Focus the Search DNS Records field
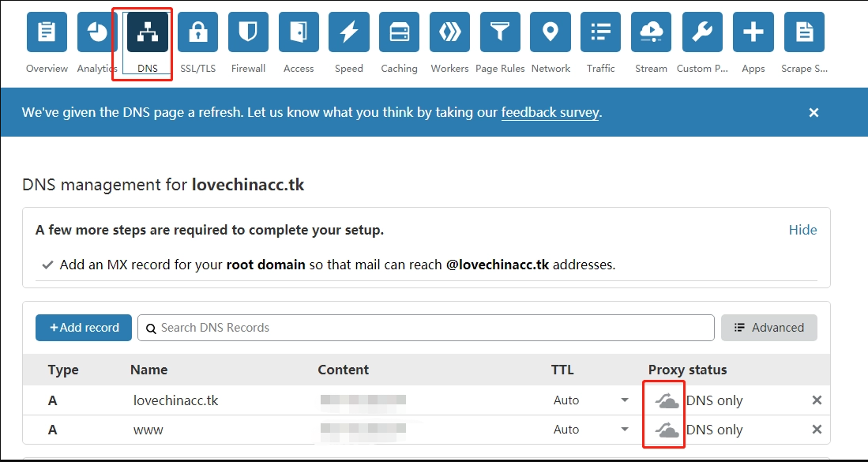This screenshot has height=462, width=868. 426,328
